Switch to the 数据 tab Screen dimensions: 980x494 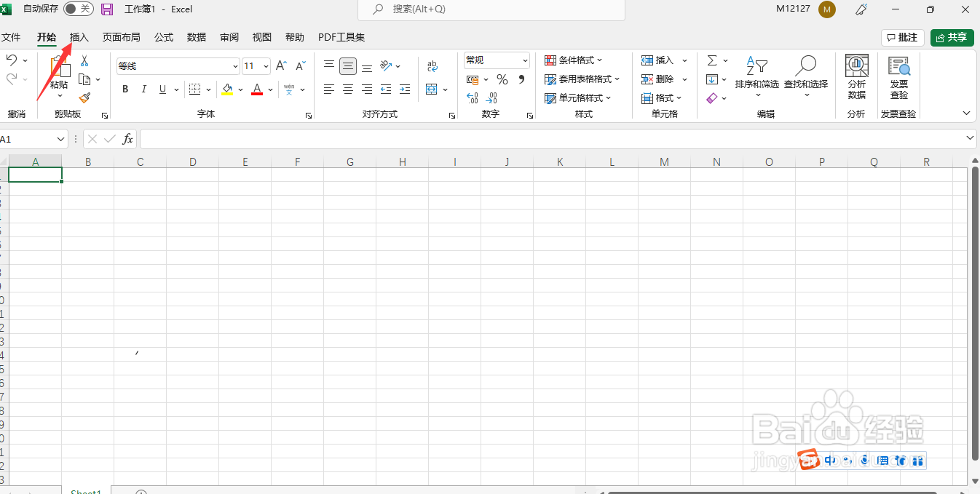tap(197, 37)
